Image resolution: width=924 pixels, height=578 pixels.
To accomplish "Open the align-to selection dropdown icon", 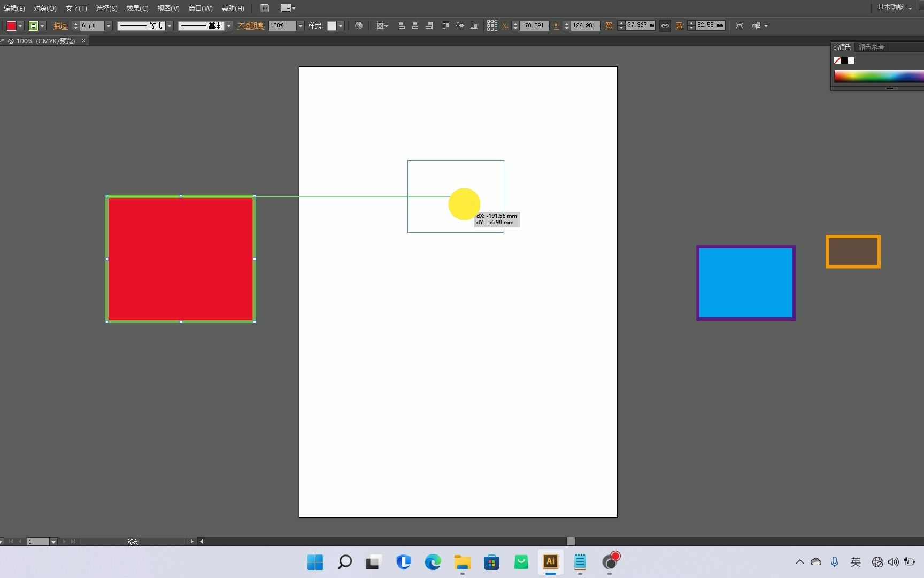I will pos(382,26).
